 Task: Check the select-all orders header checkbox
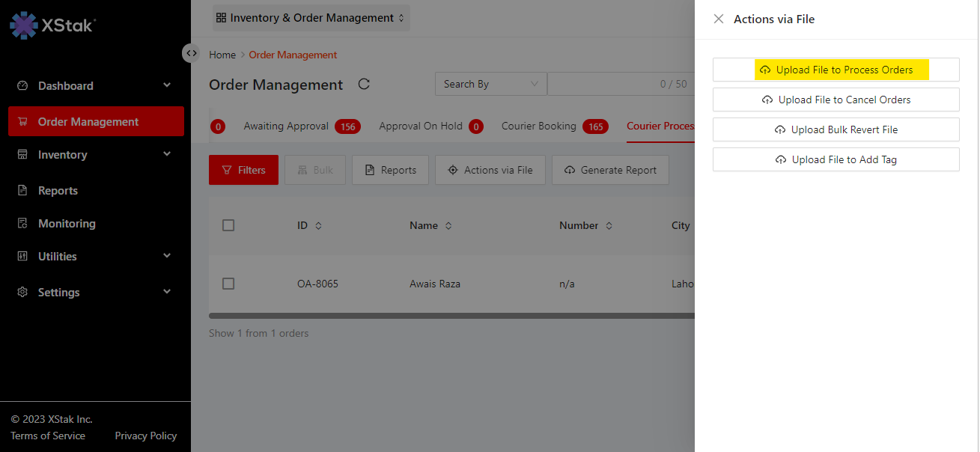[x=229, y=225]
